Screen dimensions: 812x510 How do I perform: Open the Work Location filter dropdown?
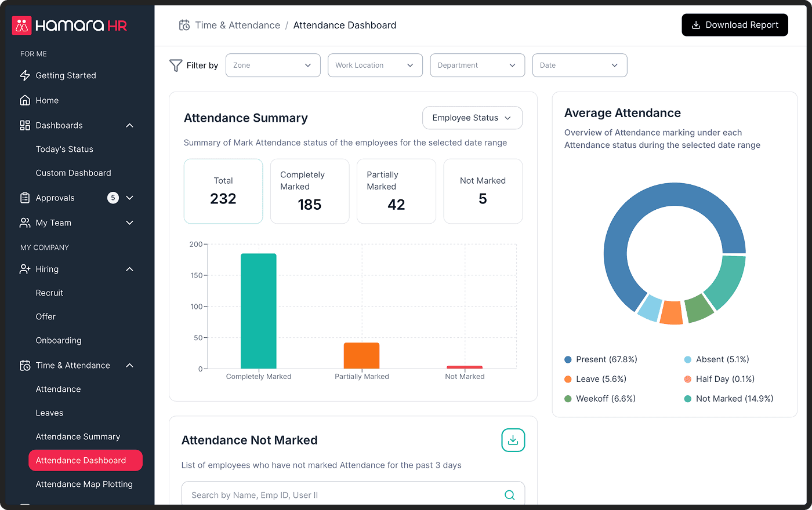[375, 65]
